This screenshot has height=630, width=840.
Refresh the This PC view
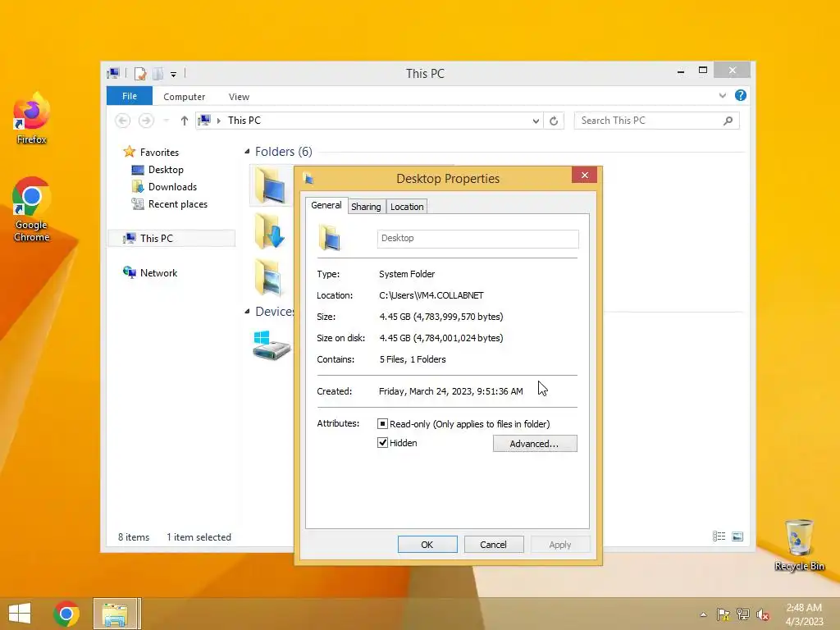tap(554, 121)
